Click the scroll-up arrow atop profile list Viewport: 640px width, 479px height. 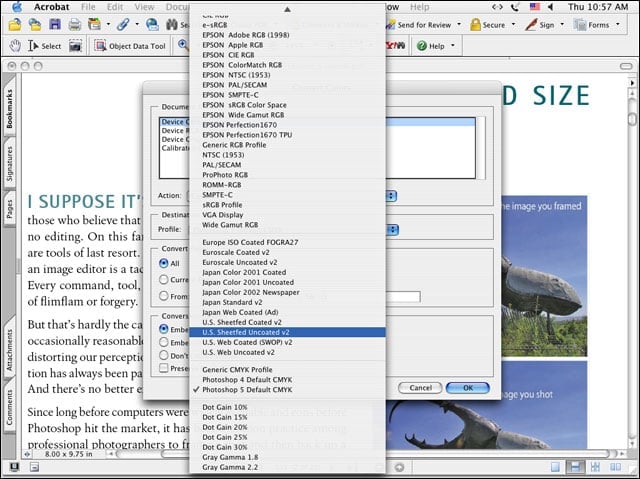pos(287,9)
